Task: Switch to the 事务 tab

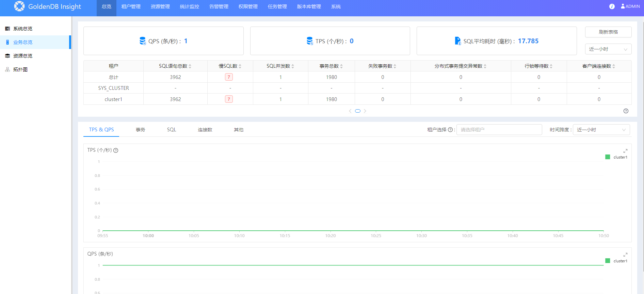Action: pyautogui.click(x=141, y=130)
